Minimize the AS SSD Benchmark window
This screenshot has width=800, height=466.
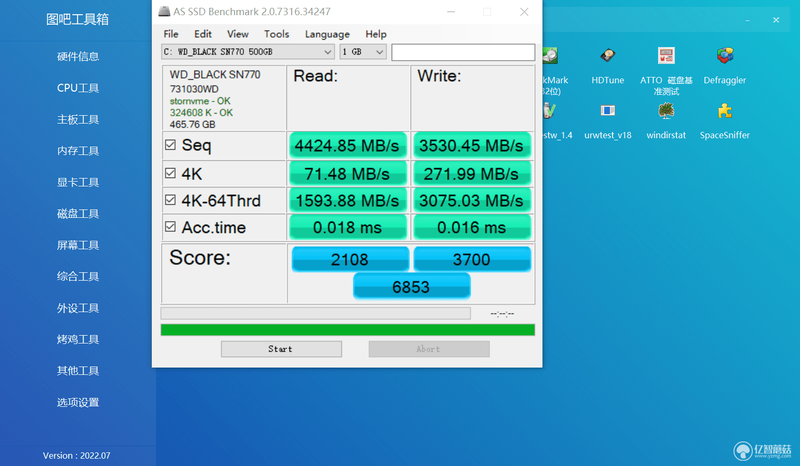point(451,12)
